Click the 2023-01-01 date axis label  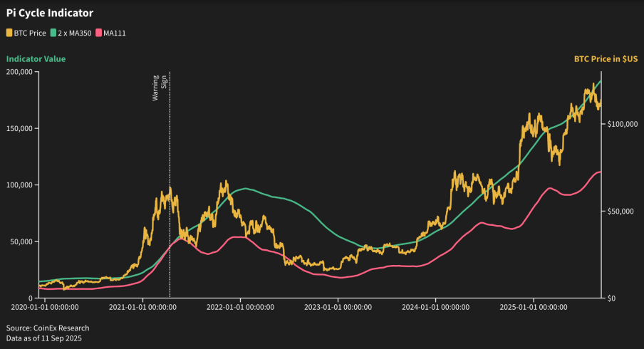(338, 307)
